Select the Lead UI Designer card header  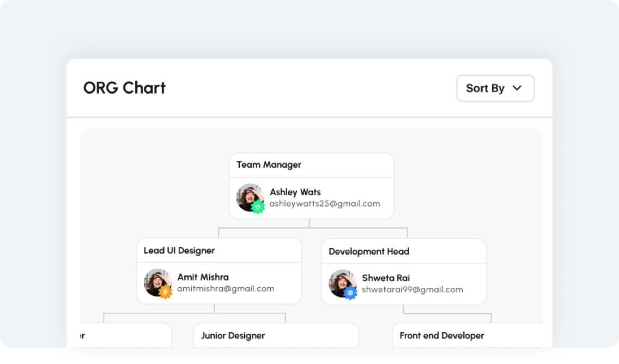(219, 251)
